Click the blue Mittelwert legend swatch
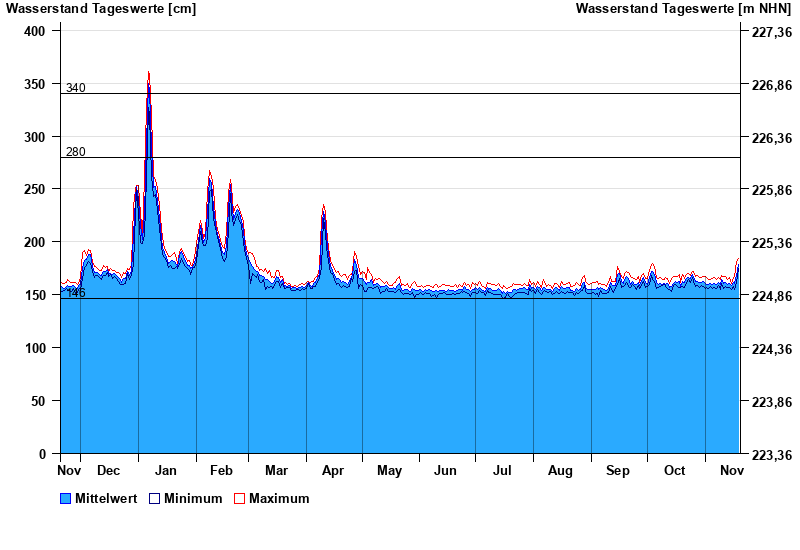The image size is (800, 550). (x=66, y=498)
